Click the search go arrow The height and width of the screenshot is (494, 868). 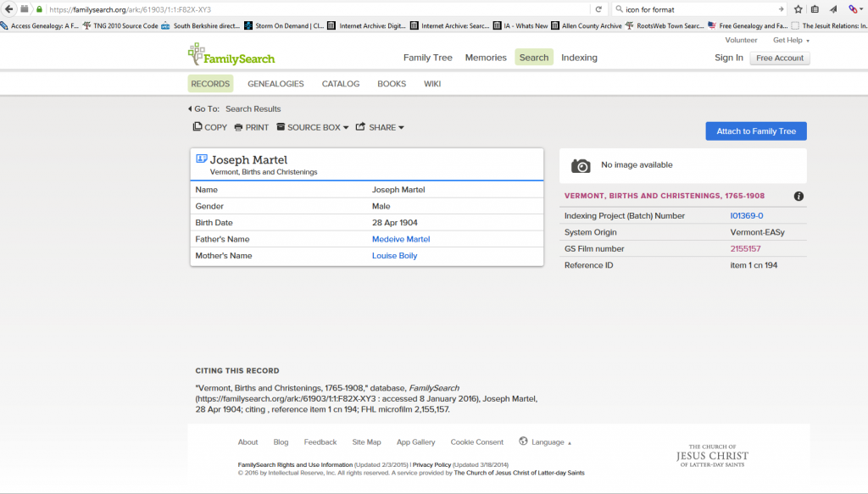tap(781, 9)
